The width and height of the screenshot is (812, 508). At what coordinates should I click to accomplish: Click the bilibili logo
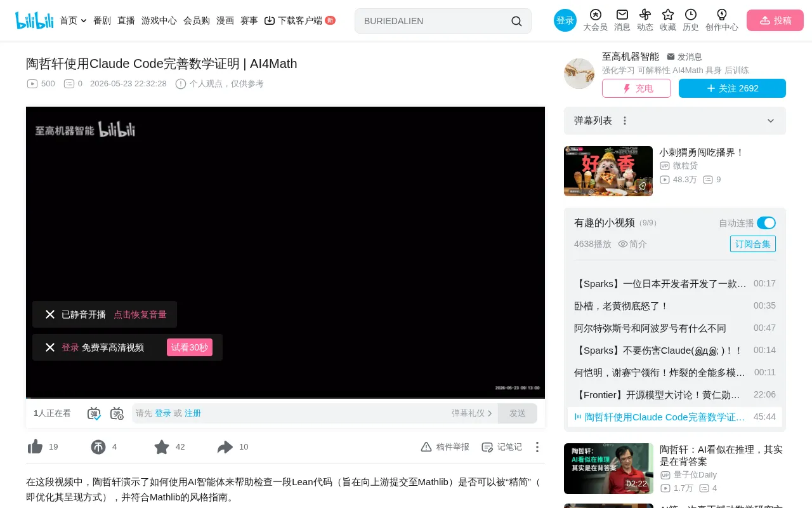34,20
